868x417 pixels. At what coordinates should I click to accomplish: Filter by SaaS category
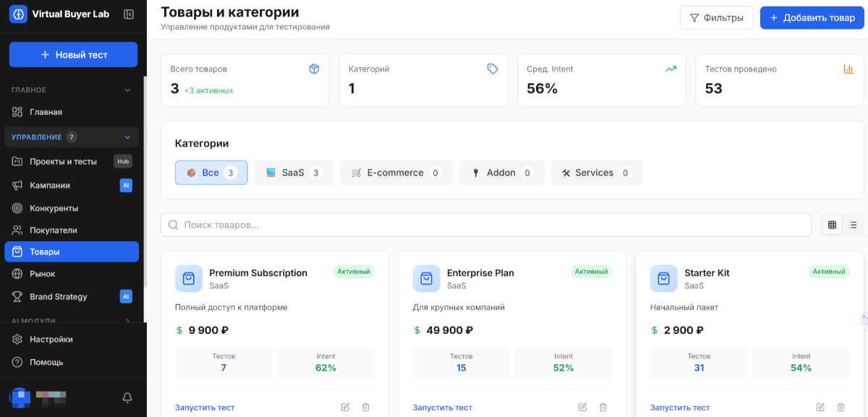tap(294, 173)
